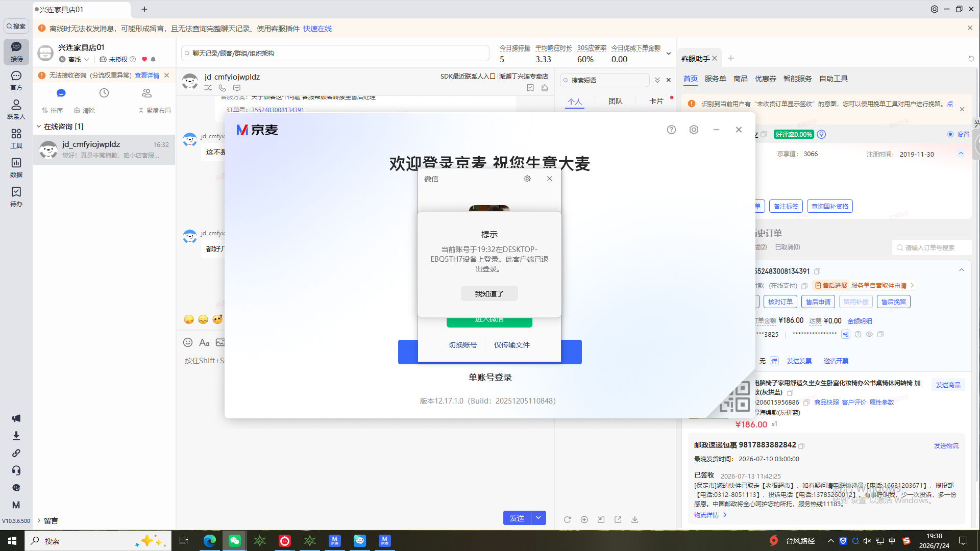This screenshot has width=980, height=551.
Task: Collapse the order card 552483008134391 chevron
Action: [x=962, y=270]
